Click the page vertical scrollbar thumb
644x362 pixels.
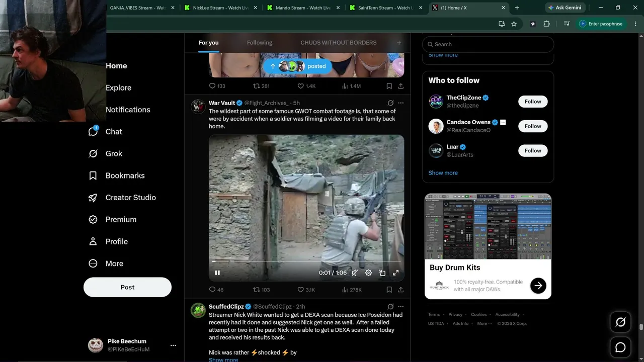pos(641,327)
